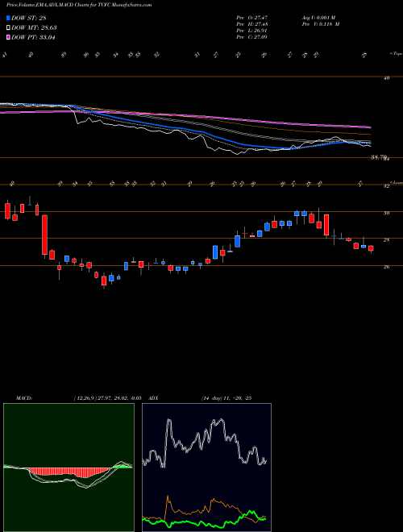Viewport: 403px width, 532px height.
Task: Click the 'Pre V: 0.118 M' volume value
Action: point(322,24)
